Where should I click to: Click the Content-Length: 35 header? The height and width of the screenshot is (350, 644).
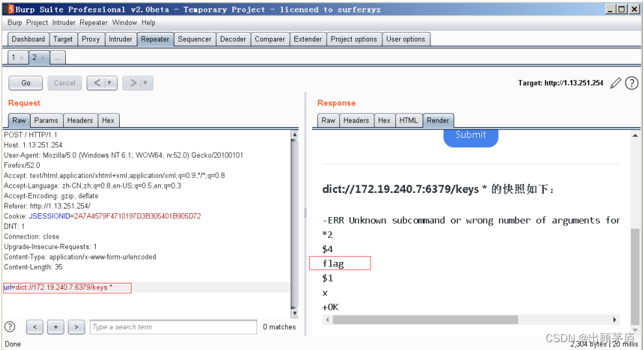click(33, 267)
